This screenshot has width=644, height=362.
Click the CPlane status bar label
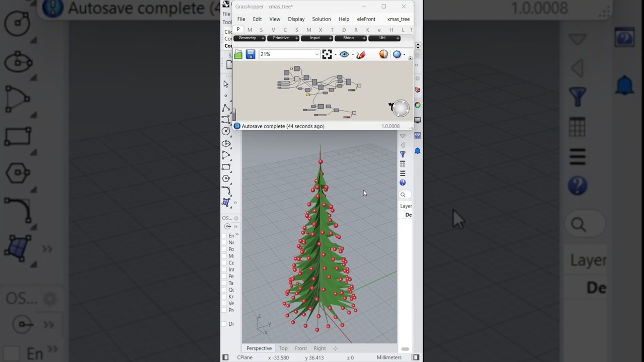(x=245, y=357)
